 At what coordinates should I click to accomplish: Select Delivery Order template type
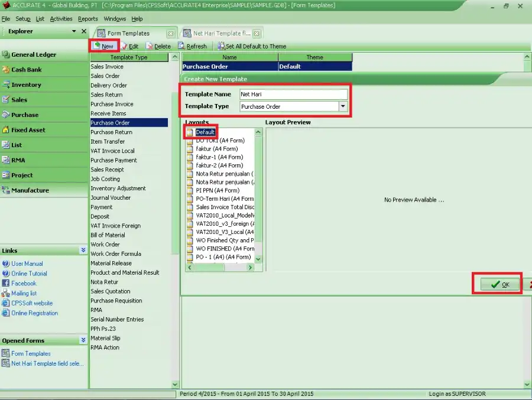coord(129,85)
